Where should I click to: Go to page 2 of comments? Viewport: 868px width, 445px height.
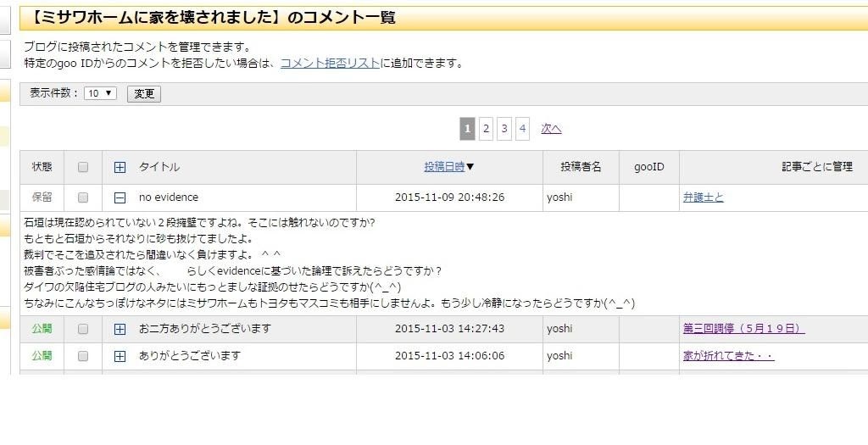coord(486,129)
